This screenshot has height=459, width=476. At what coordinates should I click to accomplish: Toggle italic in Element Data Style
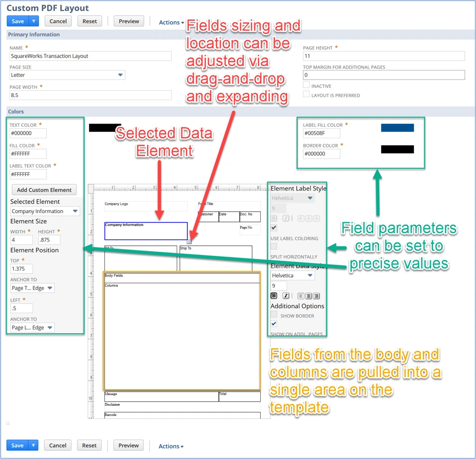click(286, 296)
